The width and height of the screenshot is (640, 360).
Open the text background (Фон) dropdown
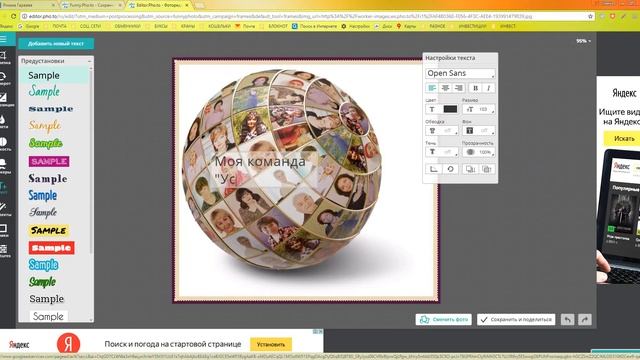[479, 131]
